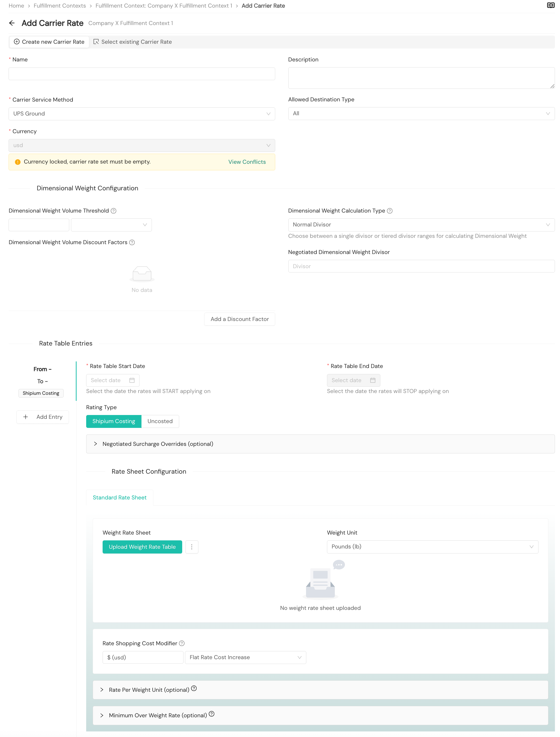Open three-dot menu next to Upload button
The width and height of the screenshot is (560, 737).
pyautogui.click(x=192, y=547)
